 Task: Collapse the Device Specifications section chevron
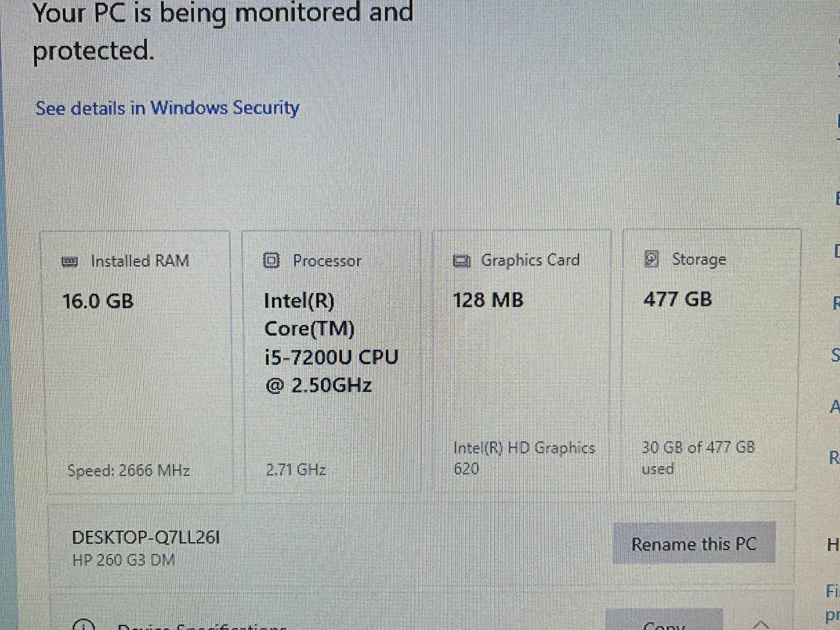[760, 624]
